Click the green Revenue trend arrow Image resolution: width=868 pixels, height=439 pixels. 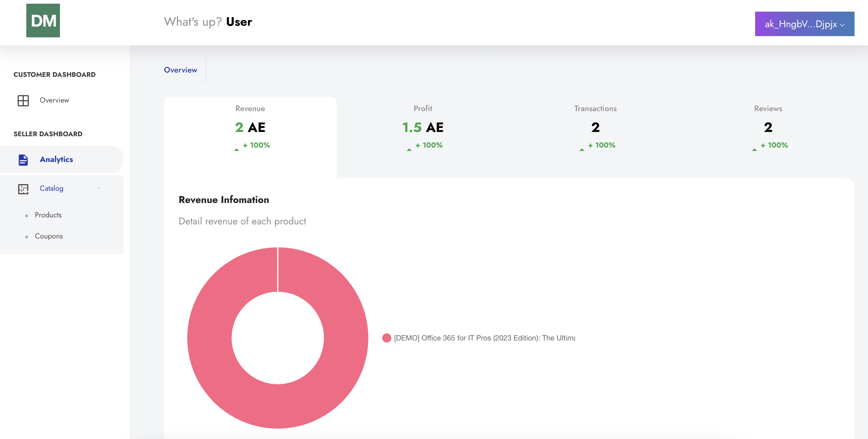(236, 149)
